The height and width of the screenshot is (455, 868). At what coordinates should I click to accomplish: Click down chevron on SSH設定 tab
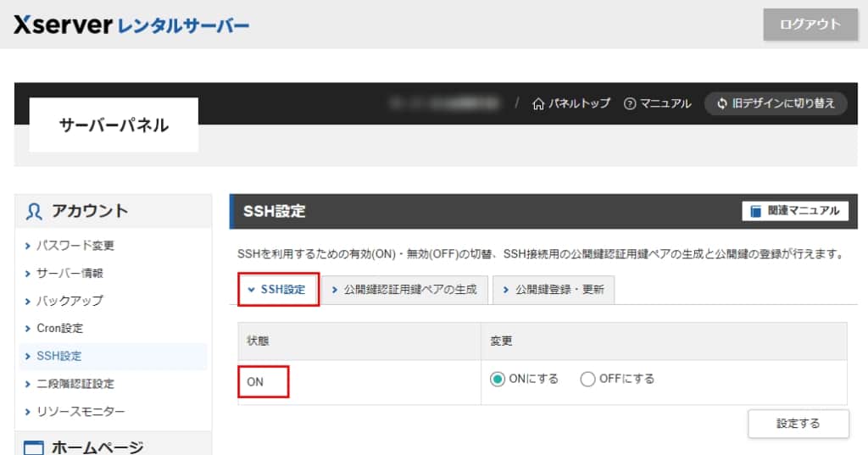pyautogui.click(x=251, y=290)
